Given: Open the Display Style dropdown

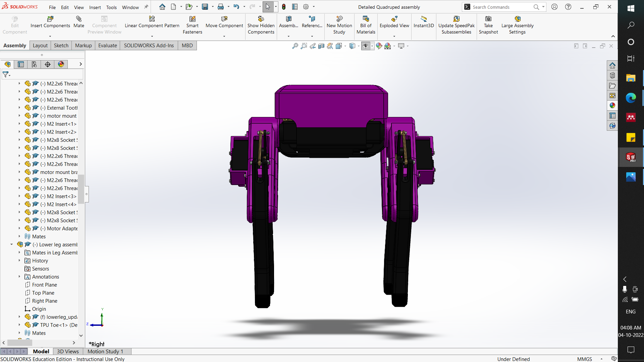Looking at the screenshot, I should (x=359, y=46).
